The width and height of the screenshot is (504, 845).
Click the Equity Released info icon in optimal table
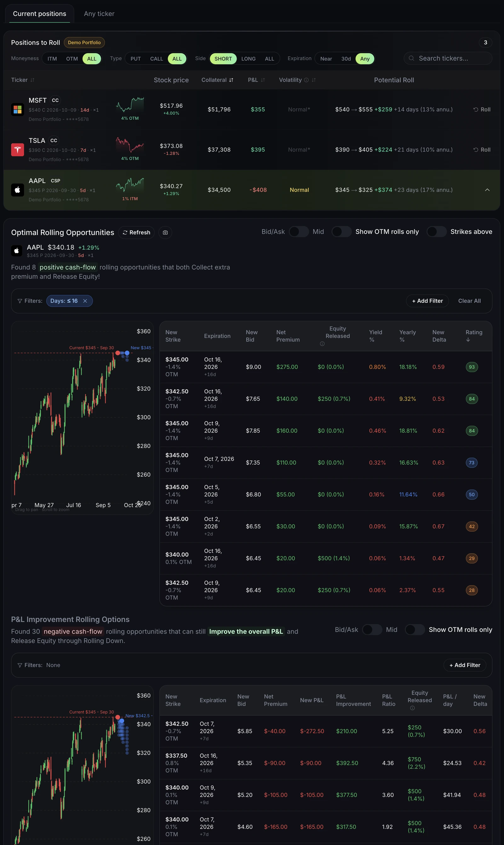(x=322, y=344)
